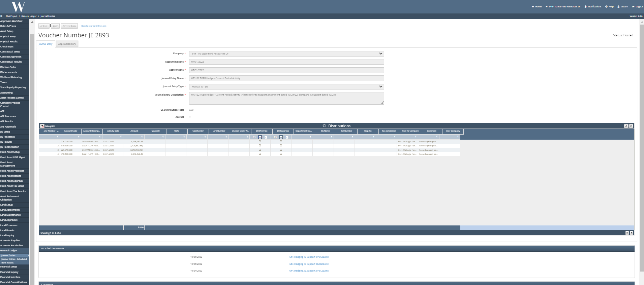Click the GL Distributions export download icon
Viewport: 644px width, 285px height.
[626, 126]
